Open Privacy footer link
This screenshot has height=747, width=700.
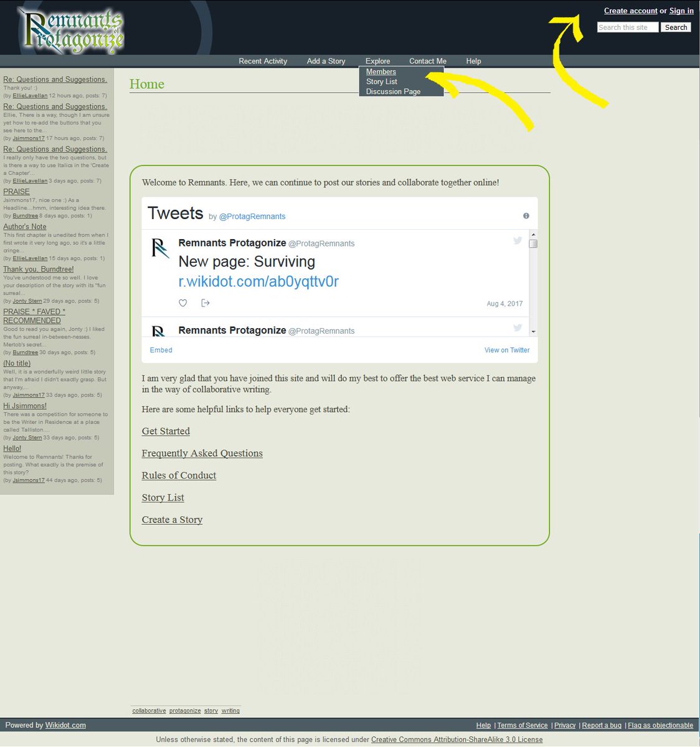pyautogui.click(x=565, y=725)
